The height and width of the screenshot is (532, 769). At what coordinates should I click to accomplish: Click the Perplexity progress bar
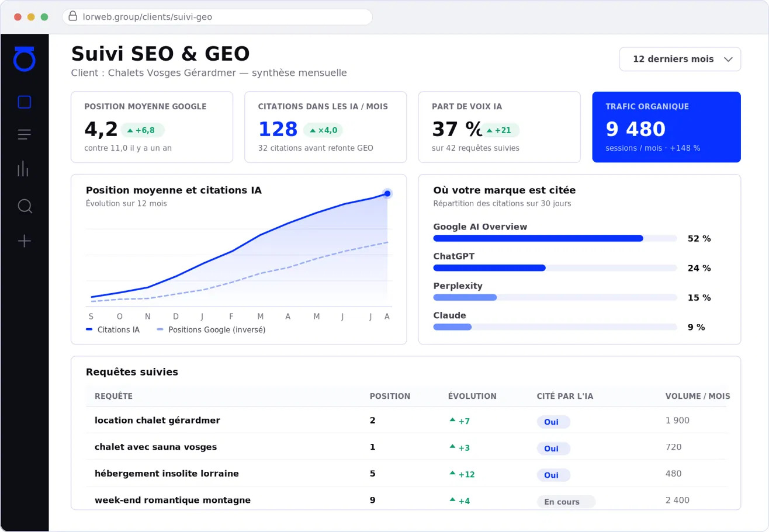pyautogui.click(x=555, y=297)
